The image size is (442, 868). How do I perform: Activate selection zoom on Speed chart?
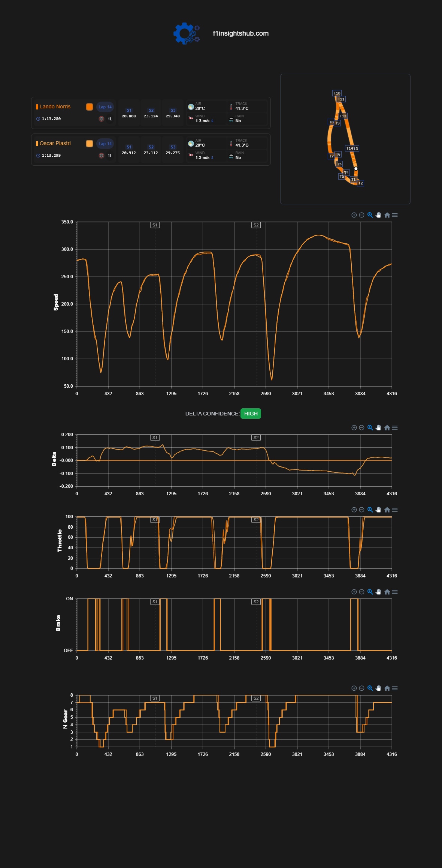point(370,215)
